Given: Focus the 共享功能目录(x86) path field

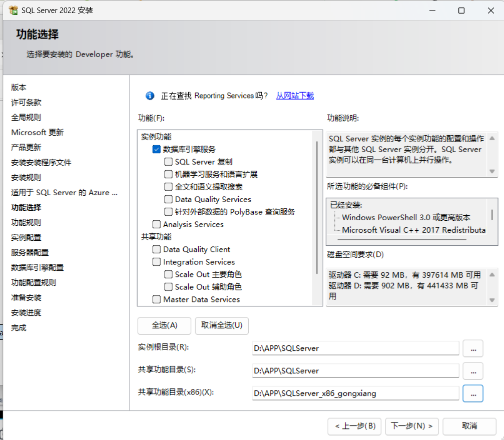Looking at the screenshot, I should (x=355, y=393).
